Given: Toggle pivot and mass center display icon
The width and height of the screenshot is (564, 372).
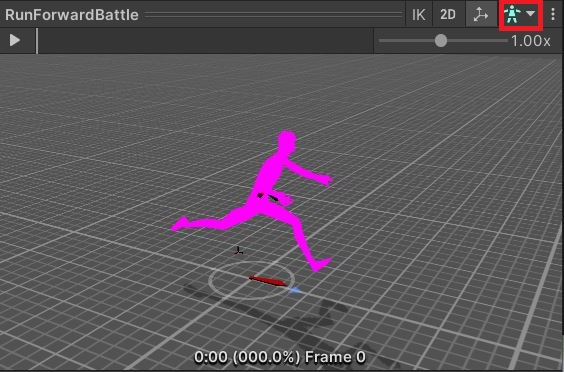Looking at the screenshot, I should pyautogui.click(x=481, y=14).
